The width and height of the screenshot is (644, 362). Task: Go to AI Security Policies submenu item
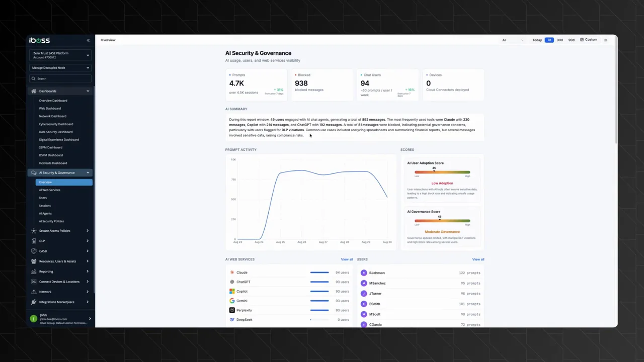[51, 221]
